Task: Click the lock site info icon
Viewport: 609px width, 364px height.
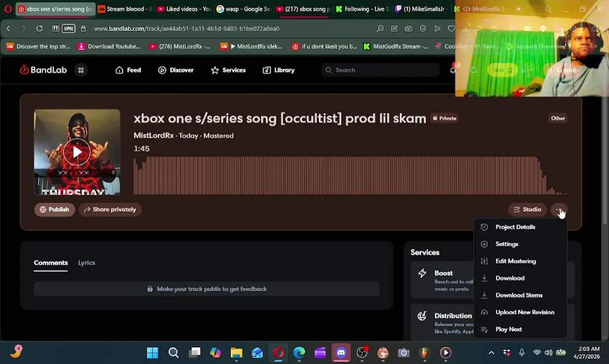Action: (x=83, y=29)
